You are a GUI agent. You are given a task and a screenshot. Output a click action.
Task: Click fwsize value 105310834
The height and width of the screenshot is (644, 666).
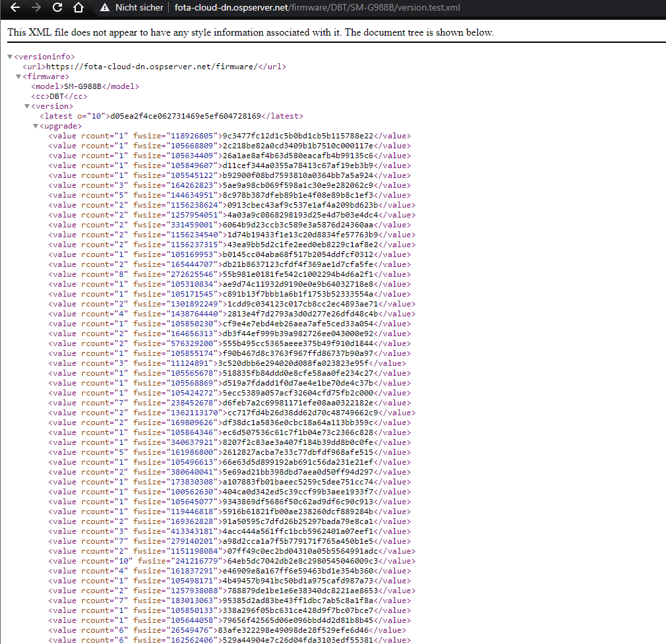[x=192, y=284]
